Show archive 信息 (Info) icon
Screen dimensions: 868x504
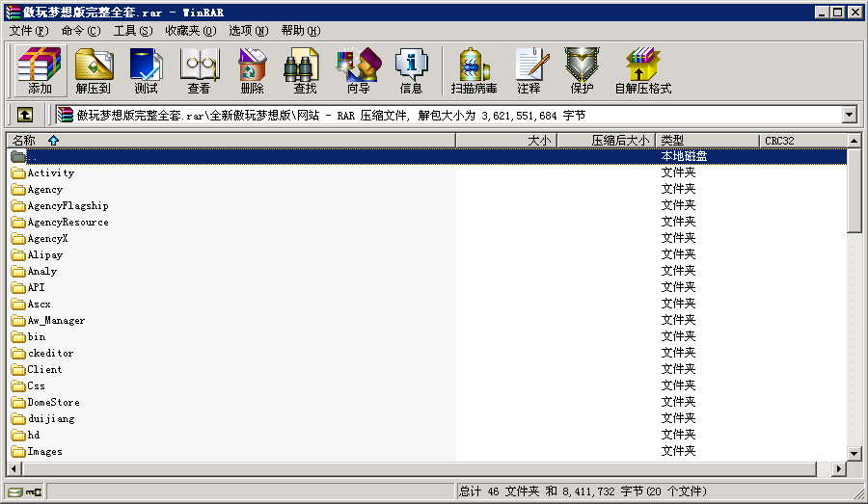[x=411, y=70]
